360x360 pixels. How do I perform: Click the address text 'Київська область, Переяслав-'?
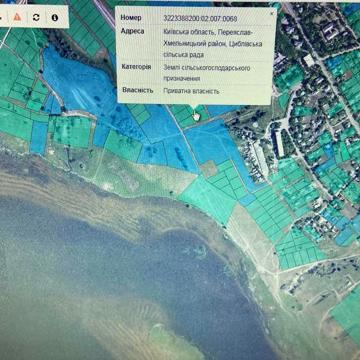click(208, 32)
